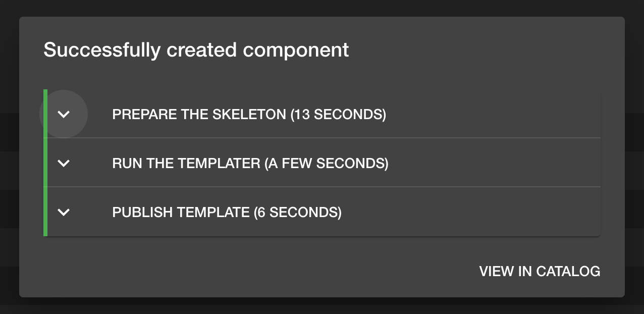Click the green status bar beside Publish Template
This screenshot has width=644, height=314.
click(45, 212)
